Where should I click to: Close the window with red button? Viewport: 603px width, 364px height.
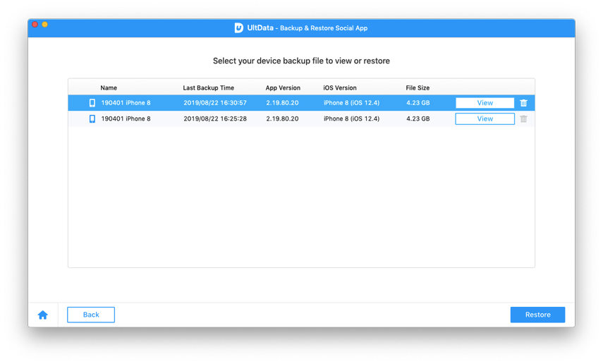tap(35, 25)
